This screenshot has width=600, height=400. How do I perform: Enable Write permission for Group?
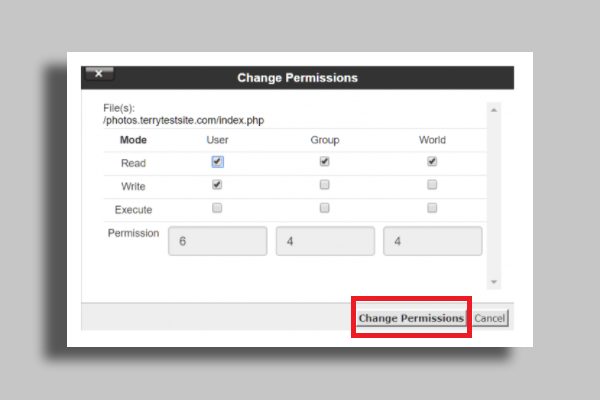(x=324, y=185)
